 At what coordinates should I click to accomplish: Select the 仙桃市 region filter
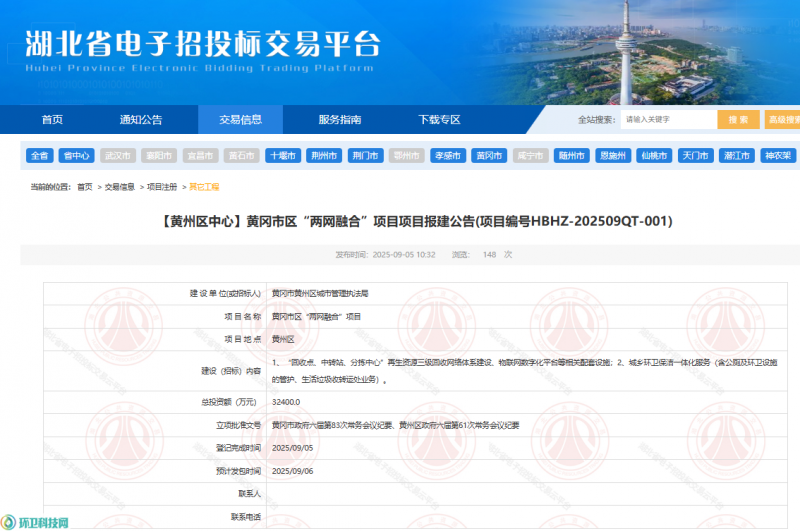point(654,156)
